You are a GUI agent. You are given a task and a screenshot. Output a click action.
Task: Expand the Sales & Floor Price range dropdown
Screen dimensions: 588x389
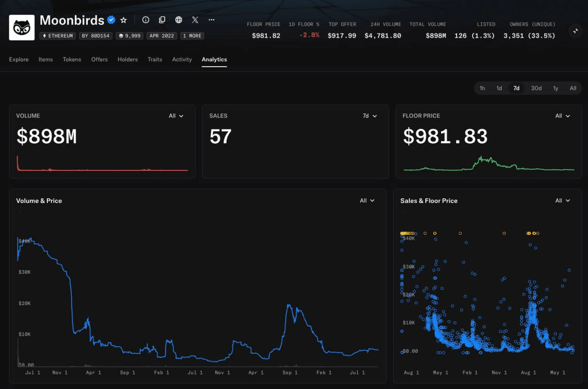pyautogui.click(x=563, y=201)
